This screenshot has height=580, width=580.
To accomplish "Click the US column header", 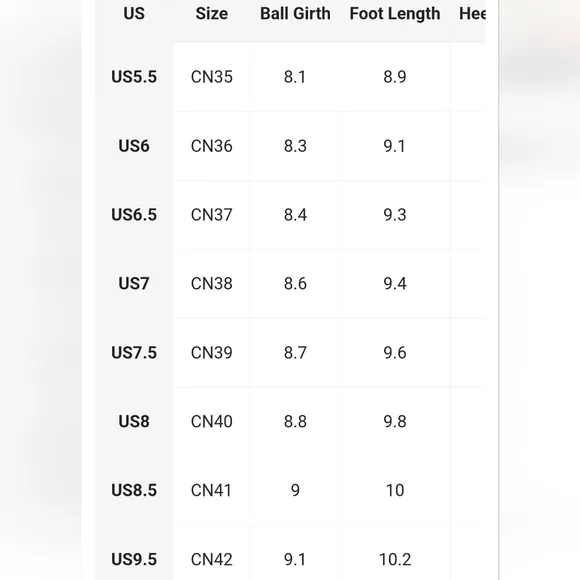I will click(134, 14).
